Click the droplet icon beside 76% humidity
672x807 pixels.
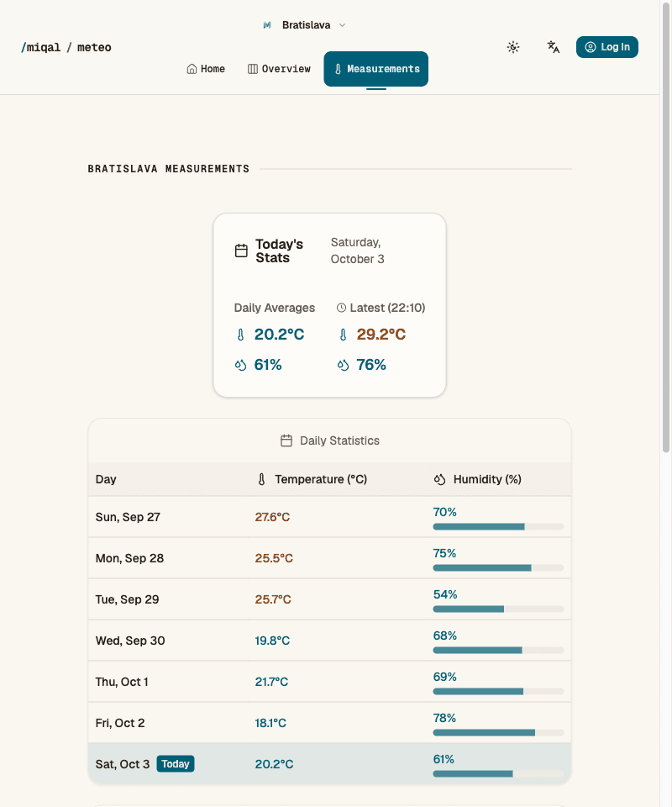click(x=343, y=365)
